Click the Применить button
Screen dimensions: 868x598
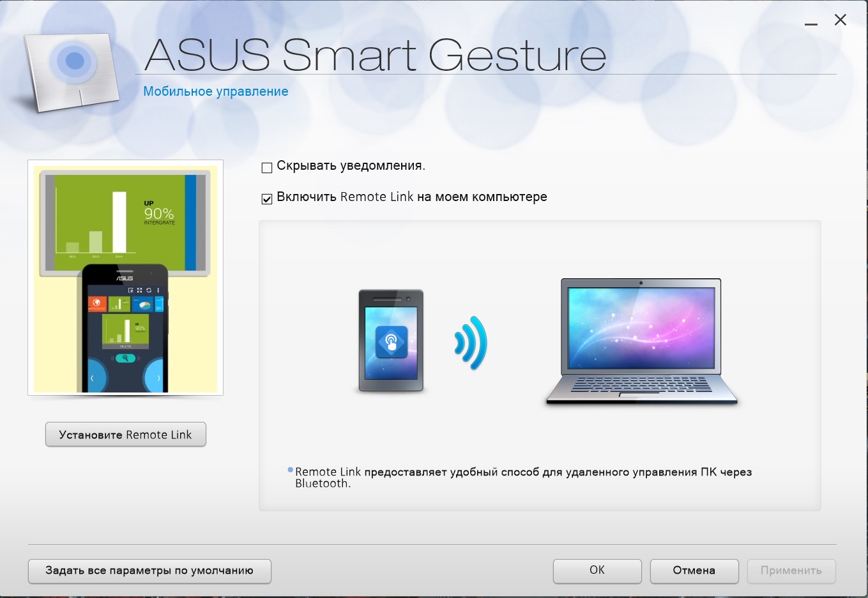point(791,571)
